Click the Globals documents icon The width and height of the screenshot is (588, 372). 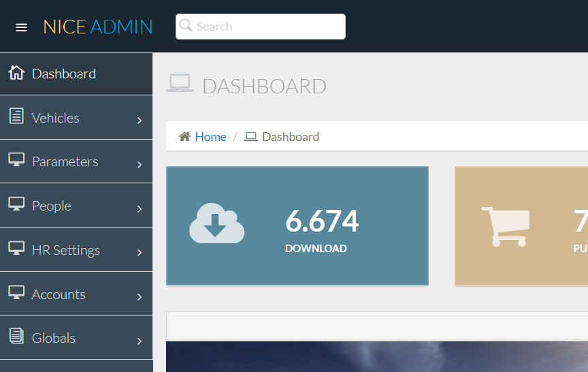(16, 336)
